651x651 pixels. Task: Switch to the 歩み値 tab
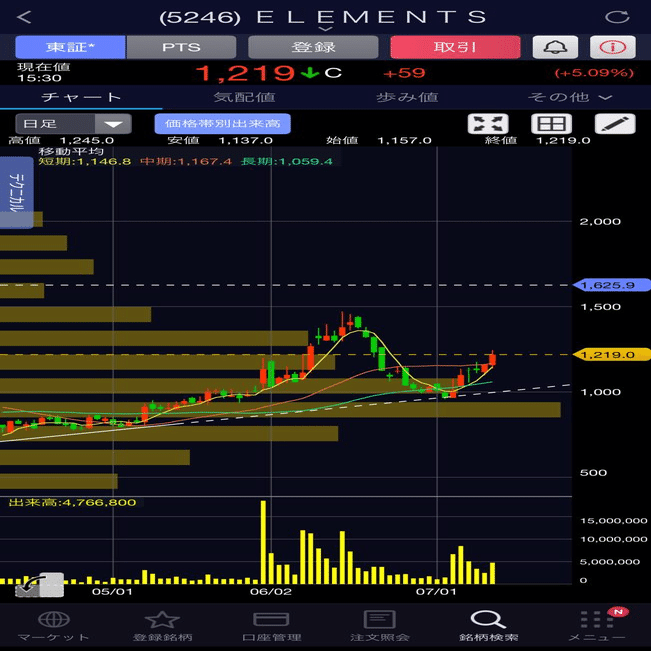click(x=407, y=97)
